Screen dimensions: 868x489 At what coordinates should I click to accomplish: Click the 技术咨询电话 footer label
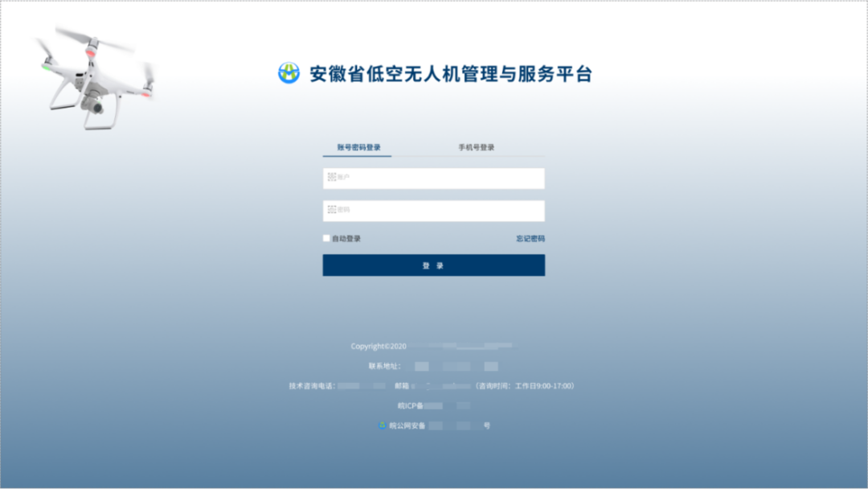313,386
